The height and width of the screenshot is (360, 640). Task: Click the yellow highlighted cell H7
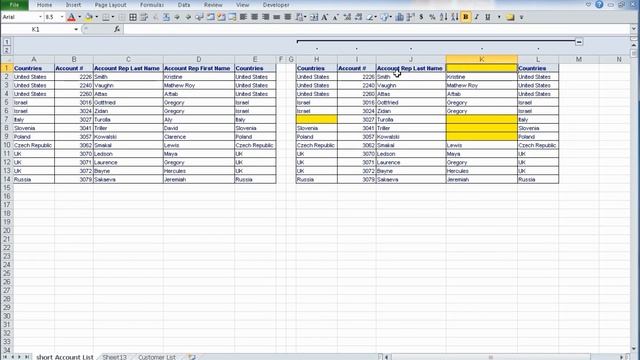317,120
